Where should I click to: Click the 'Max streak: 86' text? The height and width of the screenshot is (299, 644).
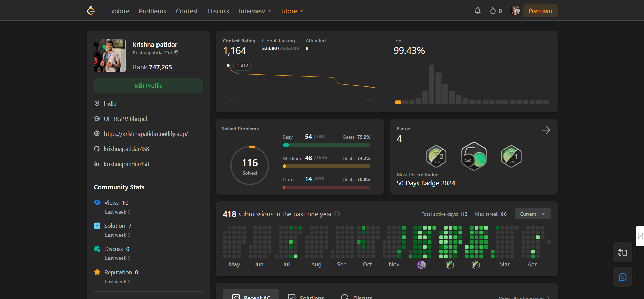pos(491,214)
